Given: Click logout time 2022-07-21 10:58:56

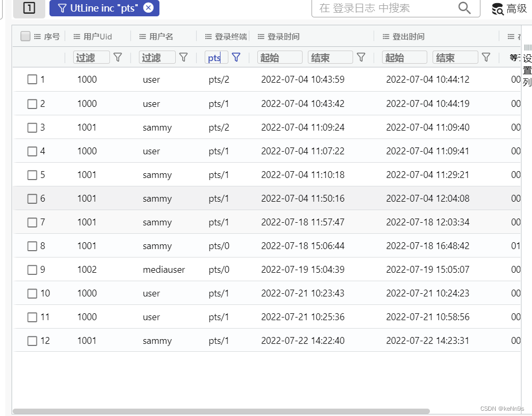Looking at the screenshot, I should 427,317.
